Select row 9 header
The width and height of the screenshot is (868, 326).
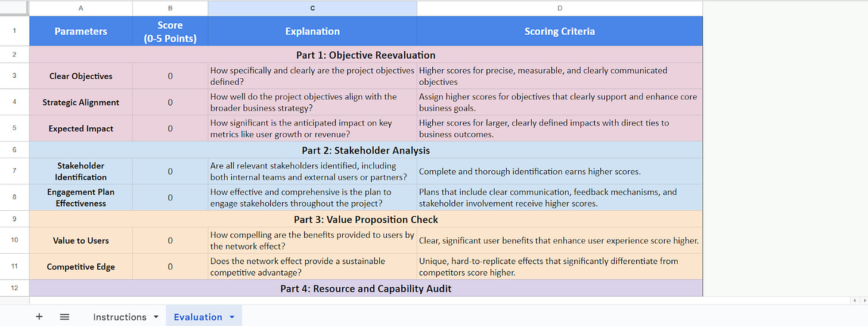pyautogui.click(x=14, y=219)
